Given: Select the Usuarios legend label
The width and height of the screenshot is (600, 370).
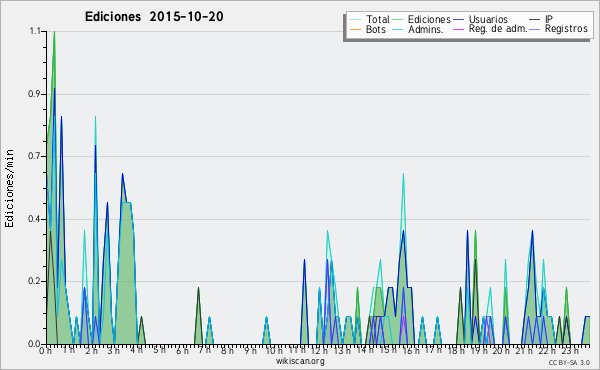Looking at the screenshot, I should (488, 20).
